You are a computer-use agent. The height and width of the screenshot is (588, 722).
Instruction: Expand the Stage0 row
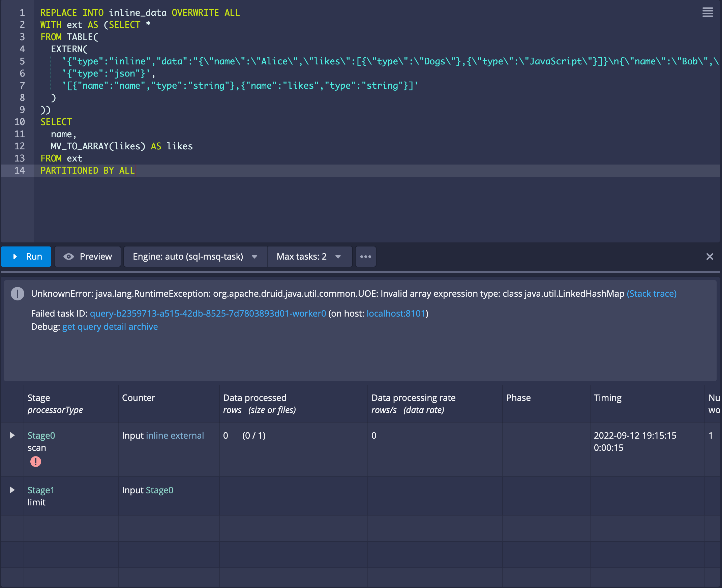tap(12, 435)
